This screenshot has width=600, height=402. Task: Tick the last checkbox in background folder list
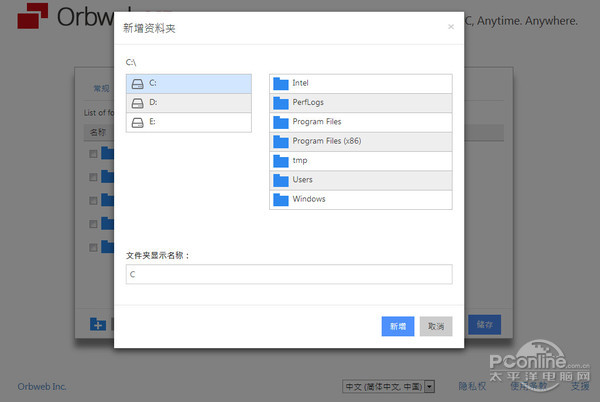[x=93, y=247]
